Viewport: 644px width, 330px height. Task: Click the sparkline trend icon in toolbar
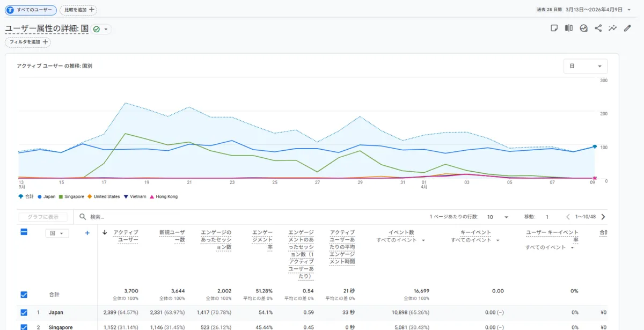[x=613, y=28]
